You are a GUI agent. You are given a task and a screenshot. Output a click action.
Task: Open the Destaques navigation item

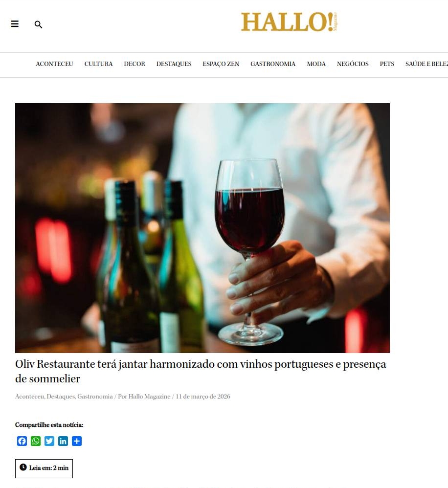point(174,64)
